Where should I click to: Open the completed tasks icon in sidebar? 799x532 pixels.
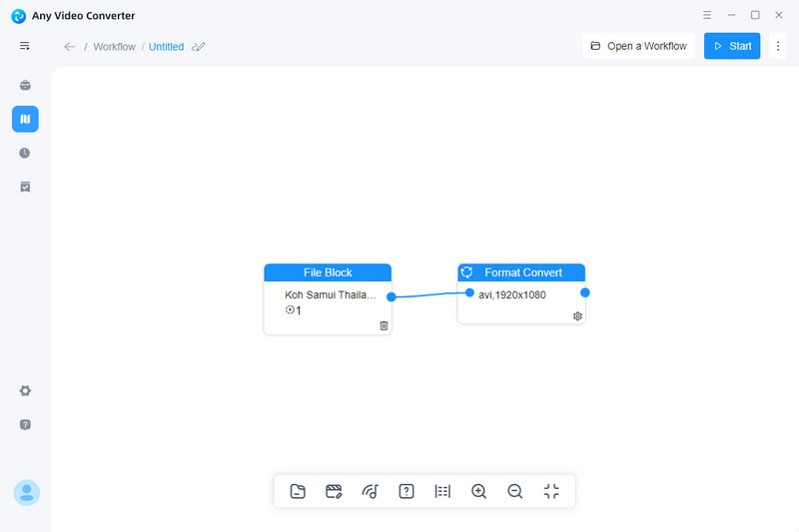click(25, 187)
